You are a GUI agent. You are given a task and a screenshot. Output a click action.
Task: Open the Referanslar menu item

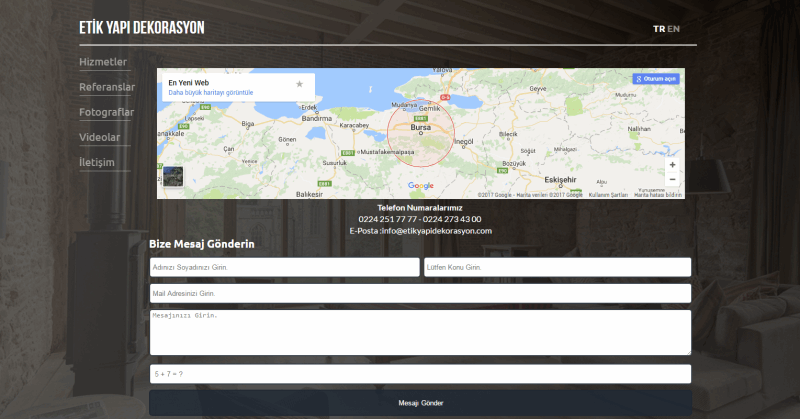107,87
